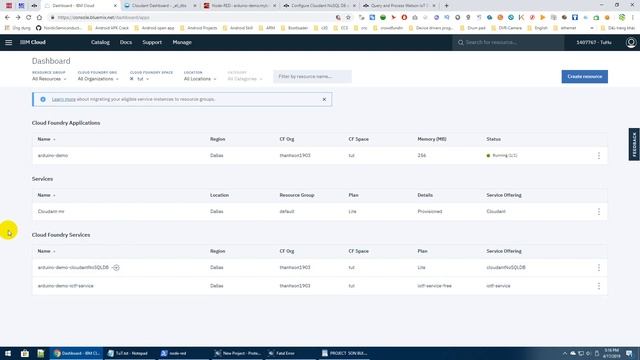Image resolution: width=640 pixels, height=360 pixels.
Task: Expand the Cloud Foundry Org All Organizations dropdown
Action: [98, 79]
